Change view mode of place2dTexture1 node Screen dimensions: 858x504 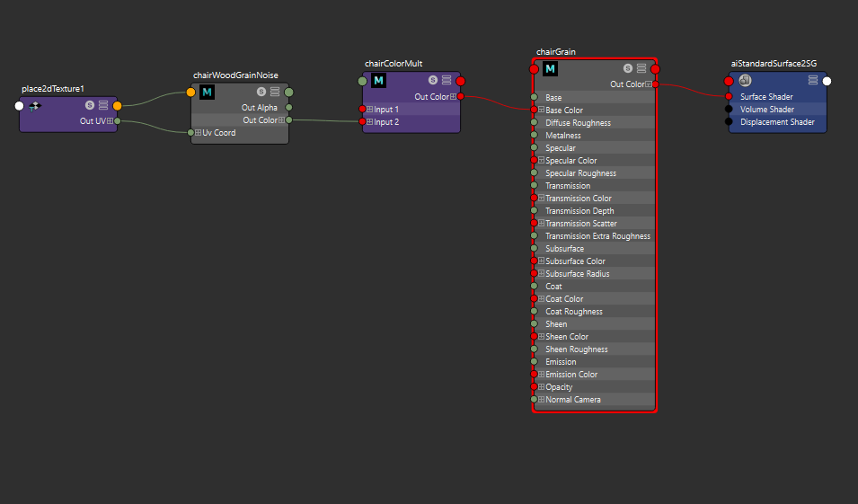coord(103,106)
